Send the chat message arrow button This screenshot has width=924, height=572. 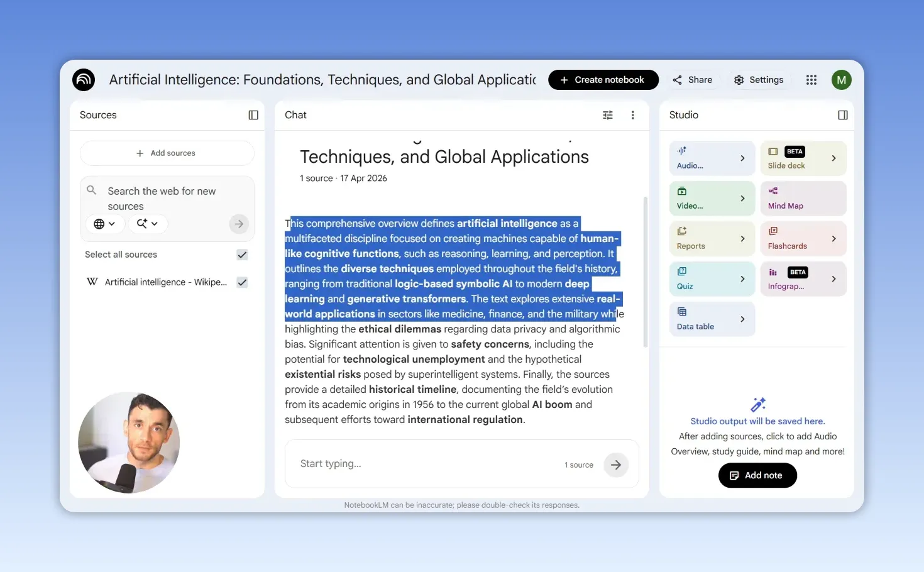[616, 465]
